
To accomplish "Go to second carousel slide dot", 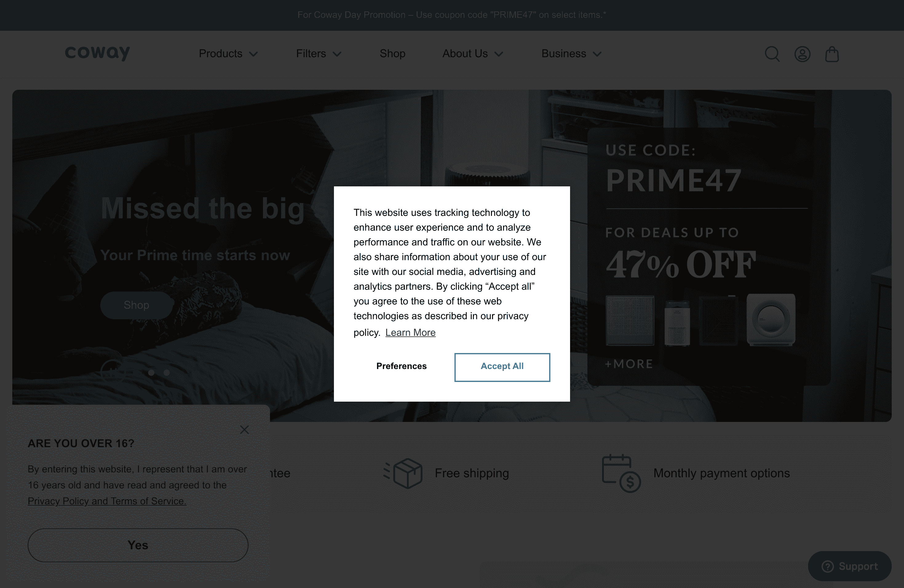I will (151, 373).
